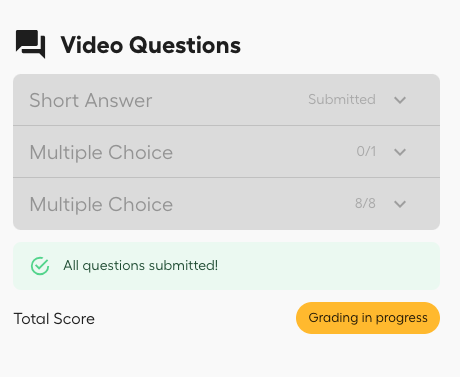The height and width of the screenshot is (377, 460).
Task: Expand the Short Answer chevron arrow
Action: pyautogui.click(x=400, y=100)
